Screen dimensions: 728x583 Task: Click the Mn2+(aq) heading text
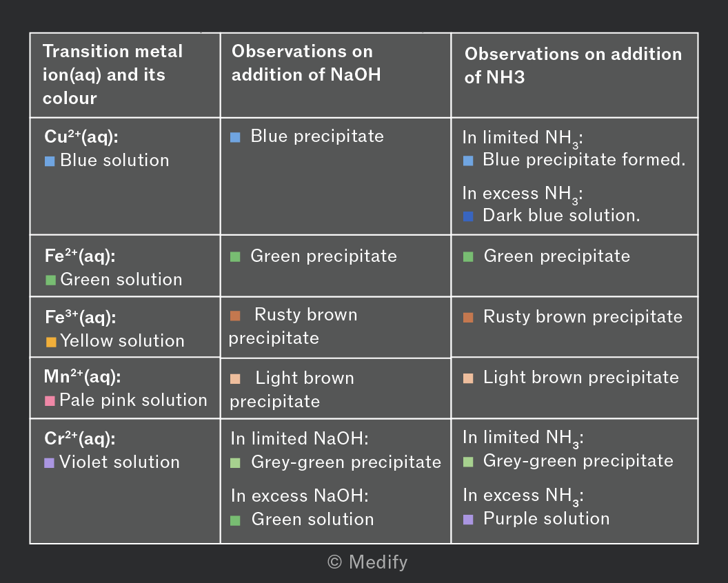[82, 376]
